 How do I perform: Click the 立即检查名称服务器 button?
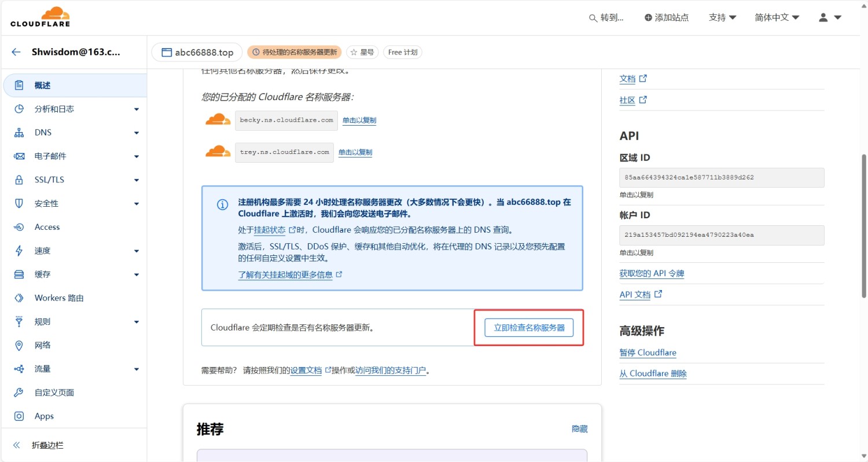click(x=529, y=328)
